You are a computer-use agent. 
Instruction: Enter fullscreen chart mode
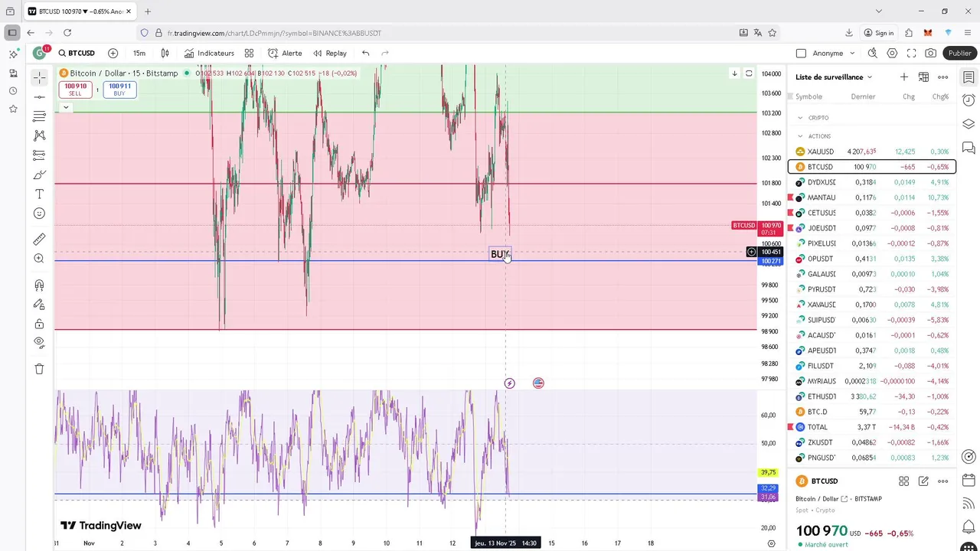[911, 53]
